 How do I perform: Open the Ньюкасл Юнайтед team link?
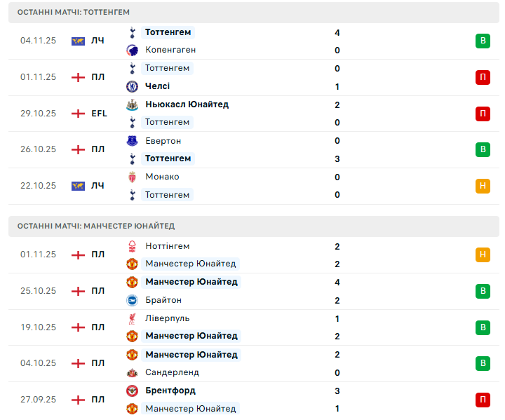[187, 104]
